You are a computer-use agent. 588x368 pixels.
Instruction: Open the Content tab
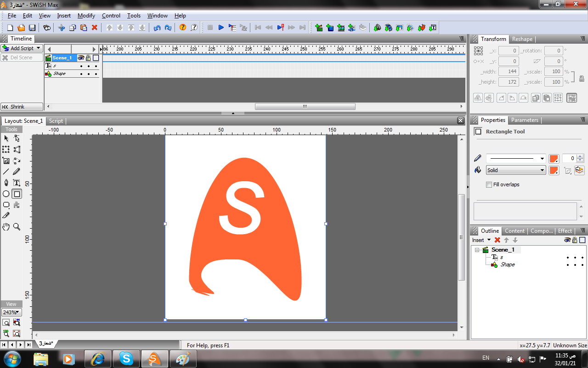tap(514, 231)
